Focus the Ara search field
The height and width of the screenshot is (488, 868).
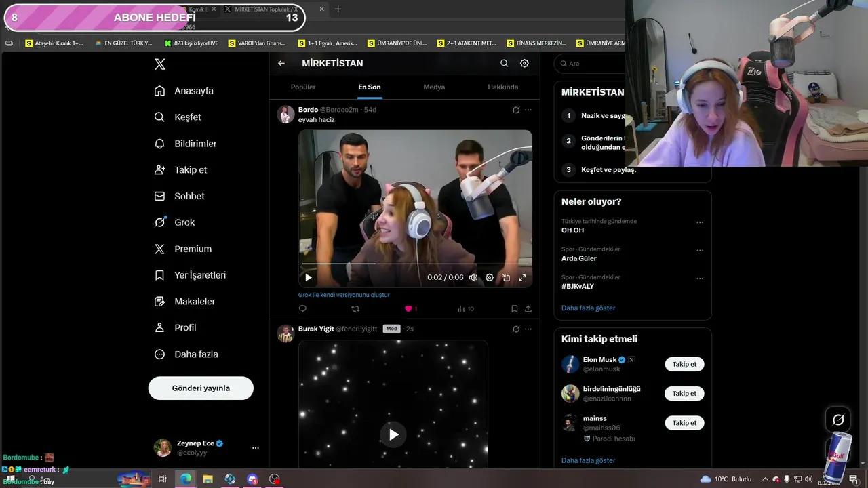click(591, 63)
